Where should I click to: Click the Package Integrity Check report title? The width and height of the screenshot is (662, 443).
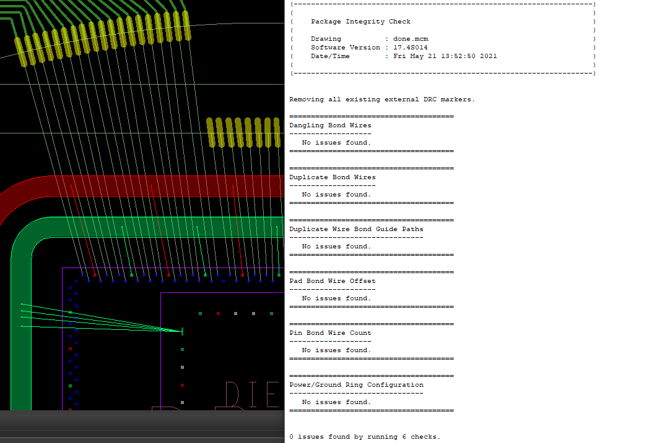click(361, 22)
